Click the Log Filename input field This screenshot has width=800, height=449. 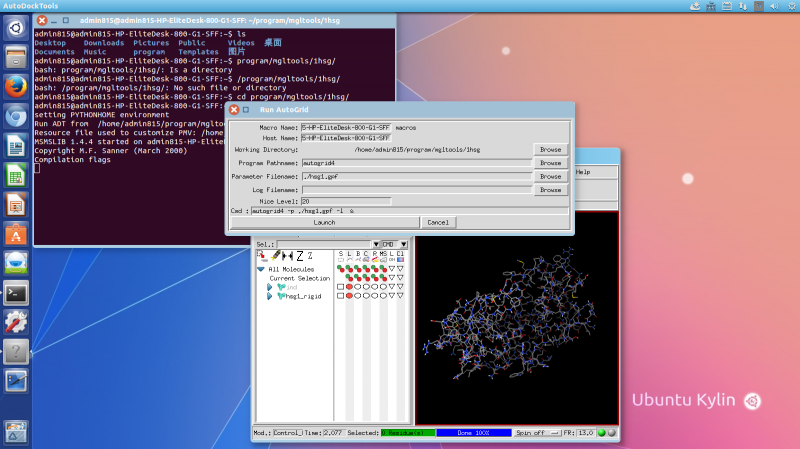coord(417,189)
